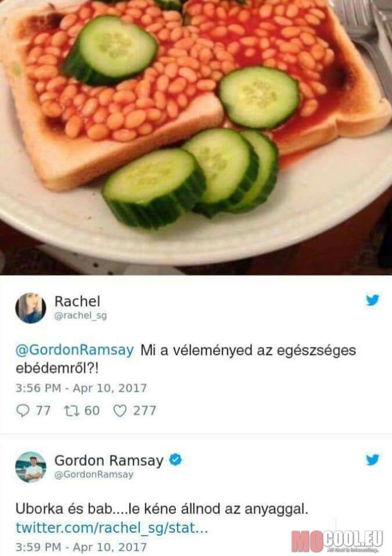Click the @rachel_sg handle
392x556 pixels.
(81, 315)
